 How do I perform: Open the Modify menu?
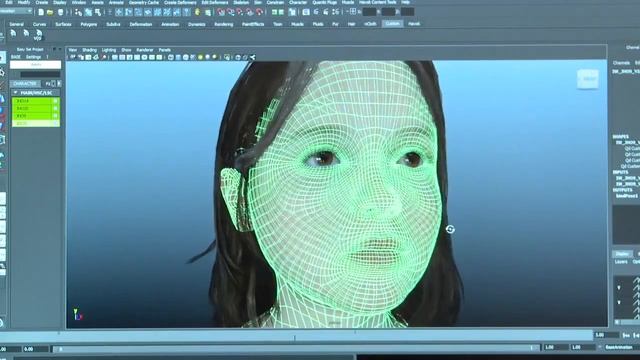(24, 2)
